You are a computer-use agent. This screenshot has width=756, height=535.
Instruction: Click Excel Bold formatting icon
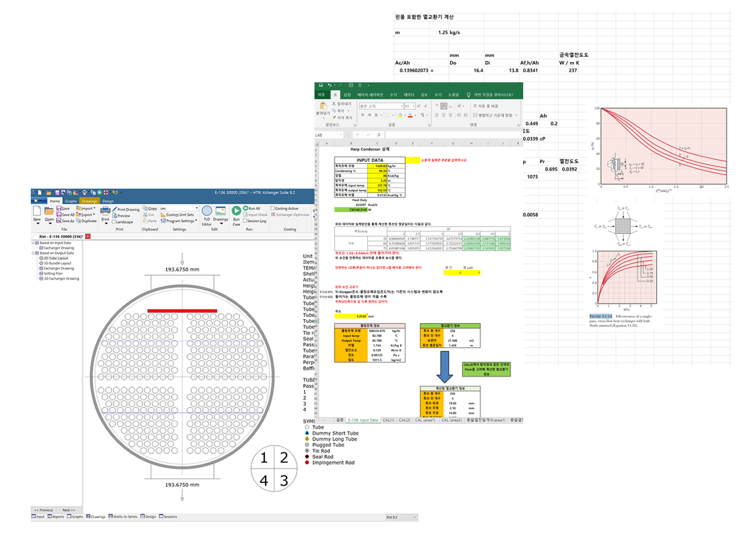363,116
